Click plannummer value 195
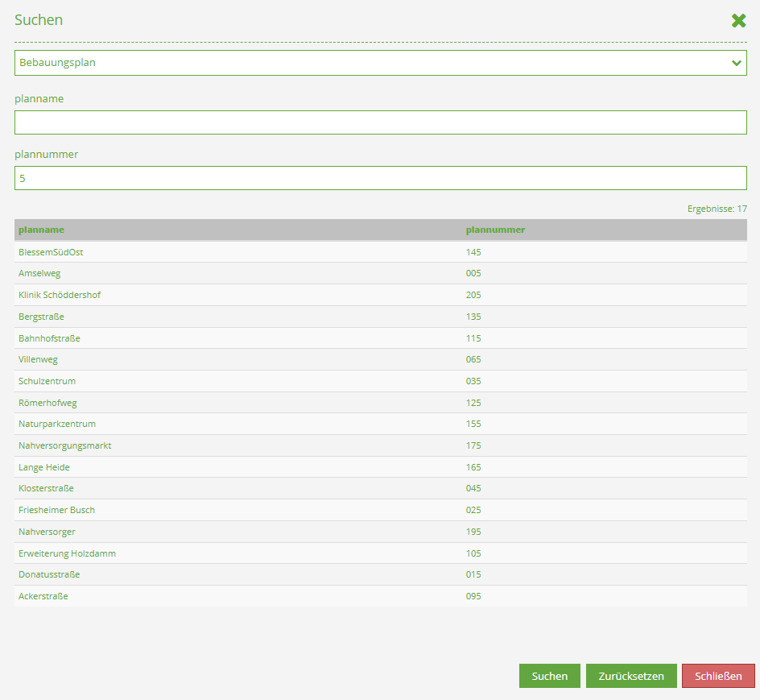 coord(473,532)
